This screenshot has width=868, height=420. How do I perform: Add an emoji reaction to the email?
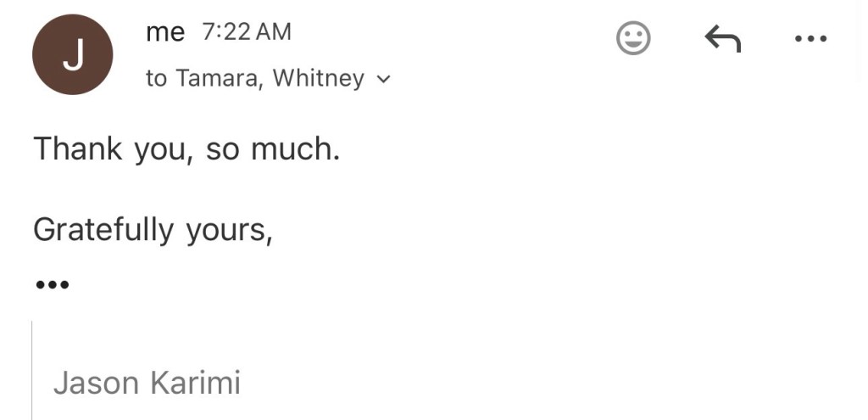632,38
